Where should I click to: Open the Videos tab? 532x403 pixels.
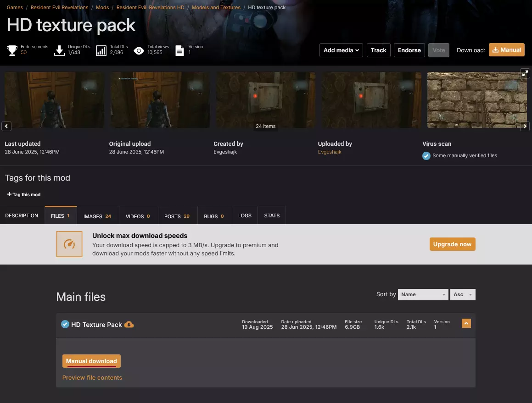click(138, 216)
